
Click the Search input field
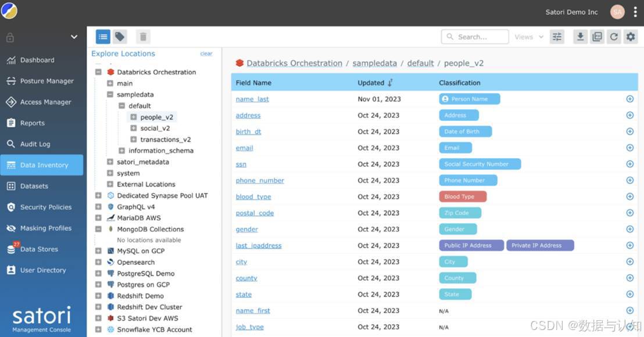(475, 37)
